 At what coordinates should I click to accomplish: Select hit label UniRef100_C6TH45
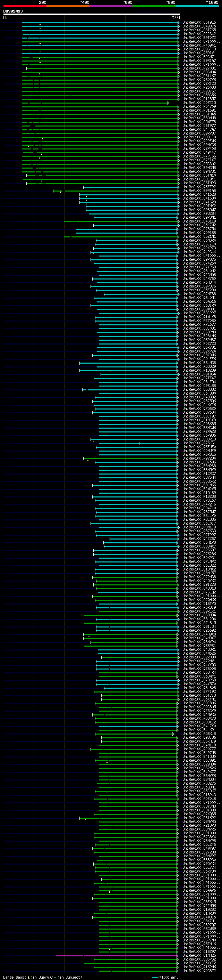[199, 114]
